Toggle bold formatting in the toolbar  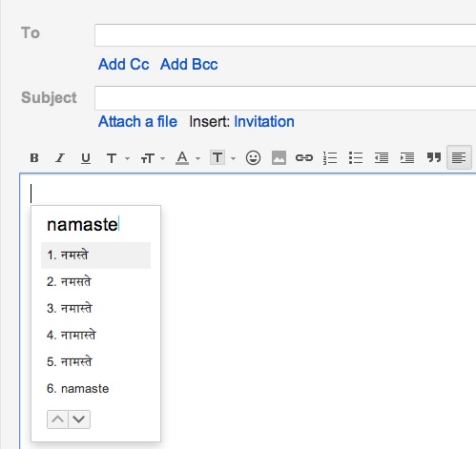pos(34,157)
